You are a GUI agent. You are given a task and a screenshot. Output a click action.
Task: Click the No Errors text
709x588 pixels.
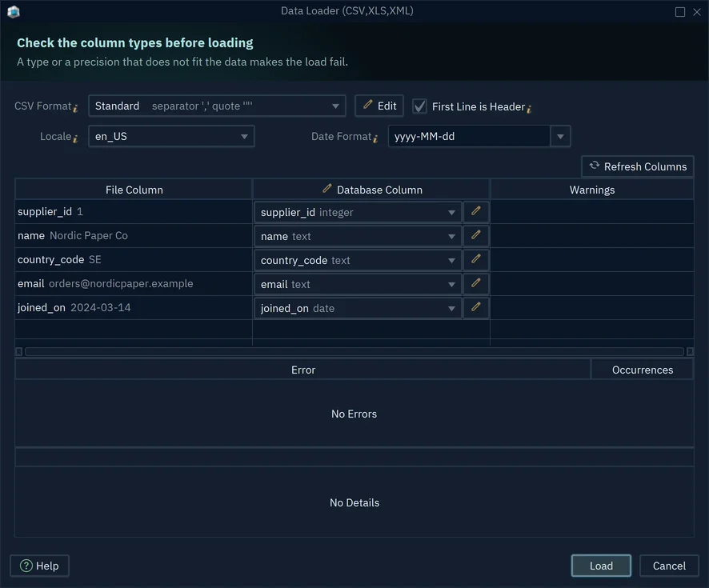(x=354, y=414)
